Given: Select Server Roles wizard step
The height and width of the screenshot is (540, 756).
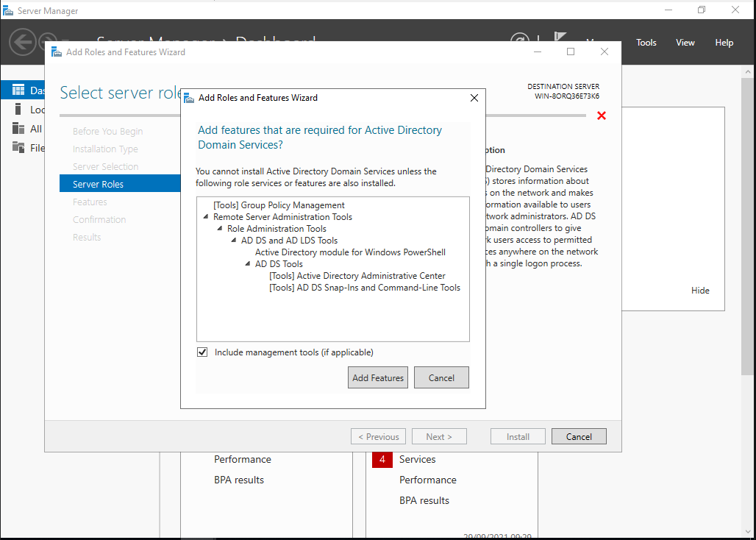Looking at the screenshot, I should pos(120,184).
